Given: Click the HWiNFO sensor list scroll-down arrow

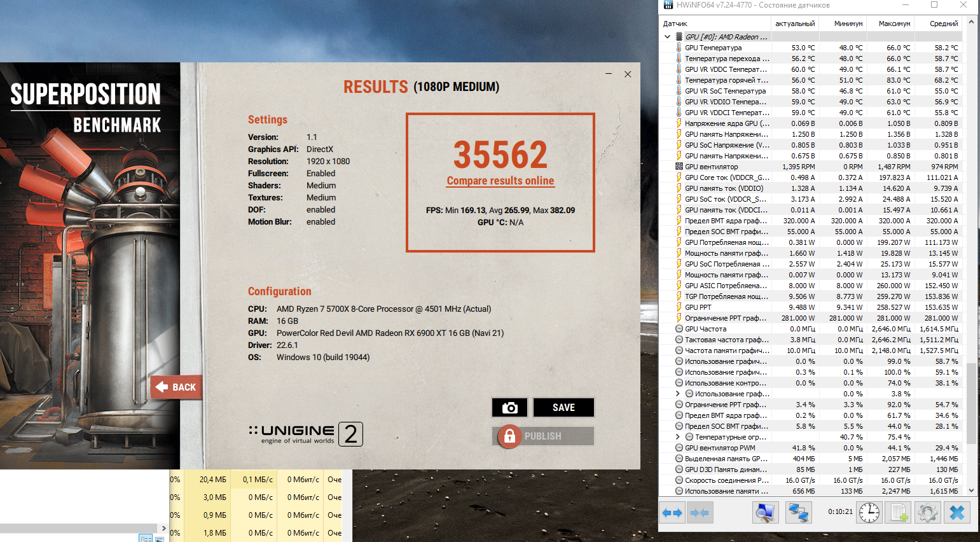Looking at the screenshot, I should click(x=971, y=490).
